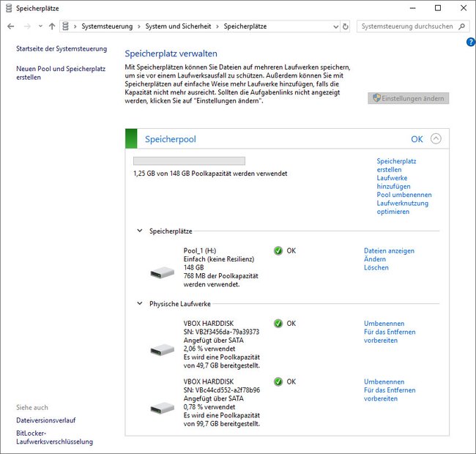Click the Speicherplätze title bar icon
476x454 pixels.
click(x=9, y=8)
